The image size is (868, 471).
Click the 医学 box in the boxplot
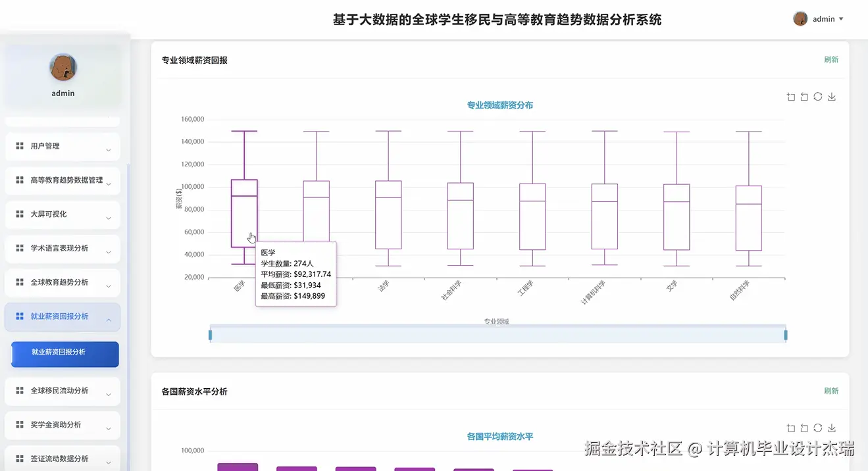244,213
